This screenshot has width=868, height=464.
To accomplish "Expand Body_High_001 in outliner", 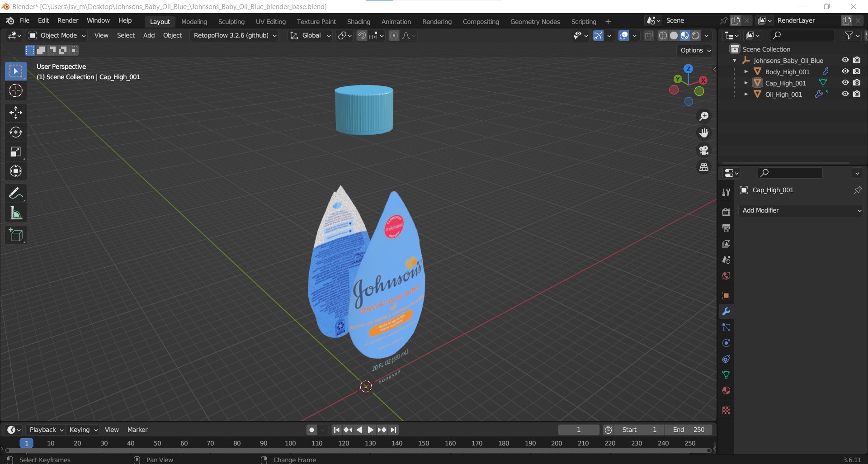I will 746,71.
